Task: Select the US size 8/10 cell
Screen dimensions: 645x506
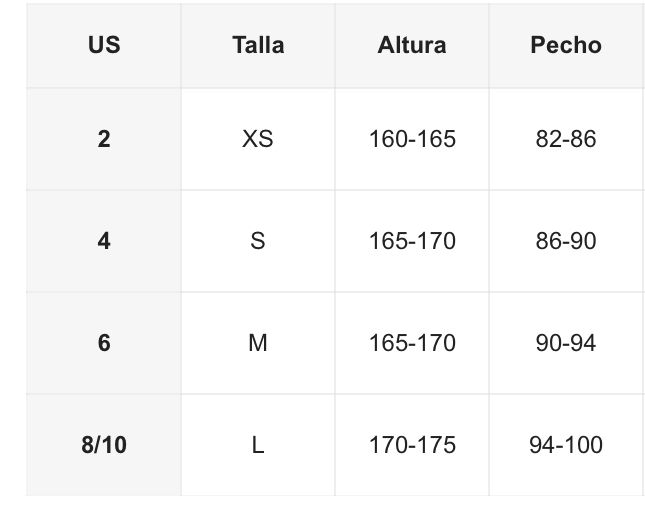Action: click(104, 445)
